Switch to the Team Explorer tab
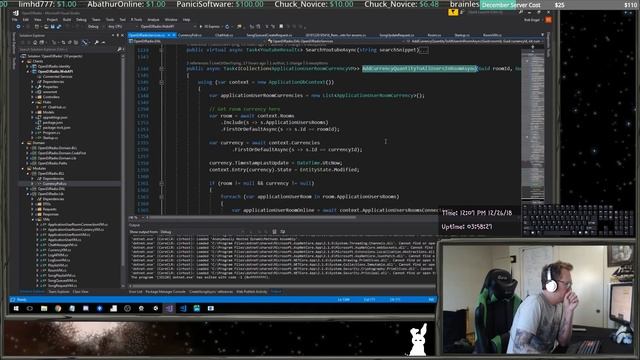 (59, 292)
